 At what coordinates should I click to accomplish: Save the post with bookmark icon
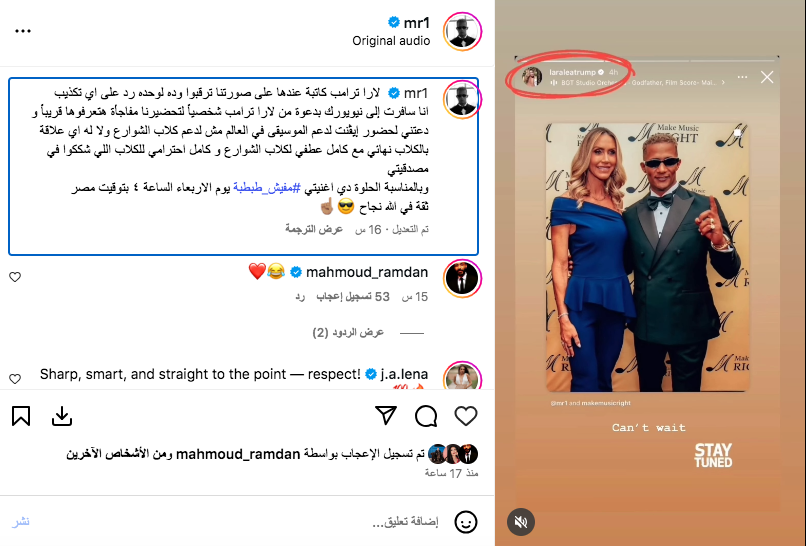[21, 416]
